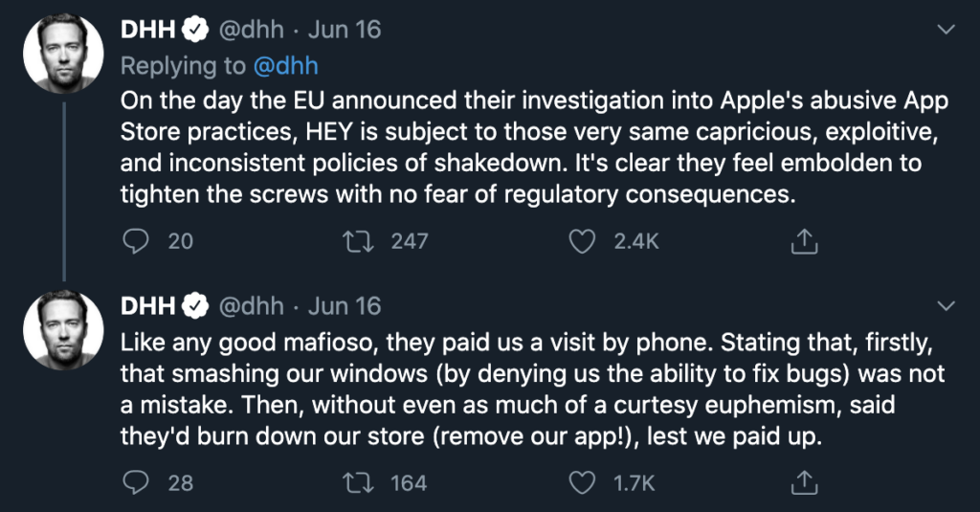Share the EU investigation tweet

coord(805,242)
